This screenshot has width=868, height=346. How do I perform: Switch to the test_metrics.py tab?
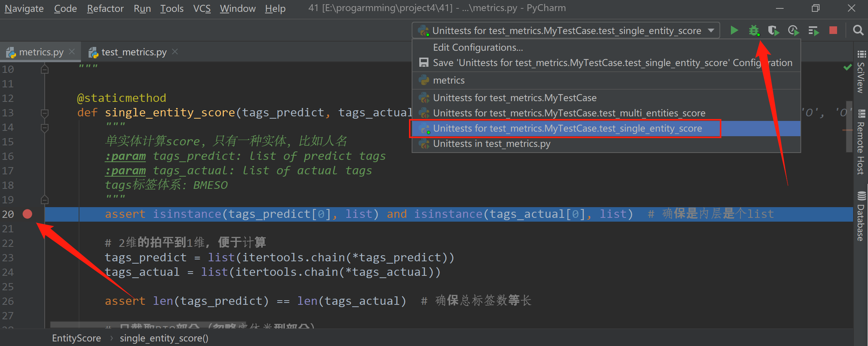click(134, 52)
